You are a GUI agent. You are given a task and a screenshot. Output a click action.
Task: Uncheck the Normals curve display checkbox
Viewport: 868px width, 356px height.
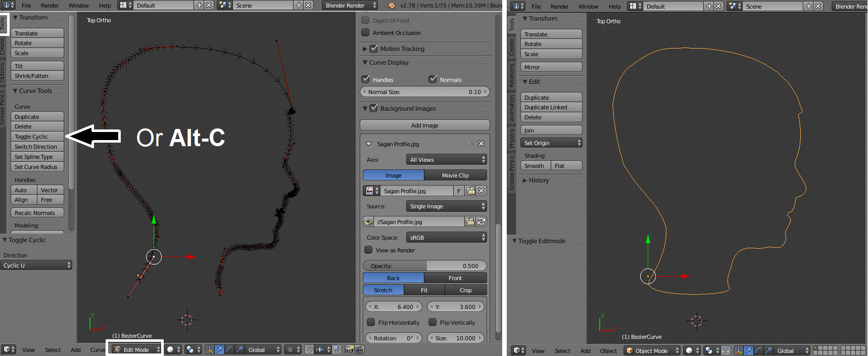[x=433, y=79]
